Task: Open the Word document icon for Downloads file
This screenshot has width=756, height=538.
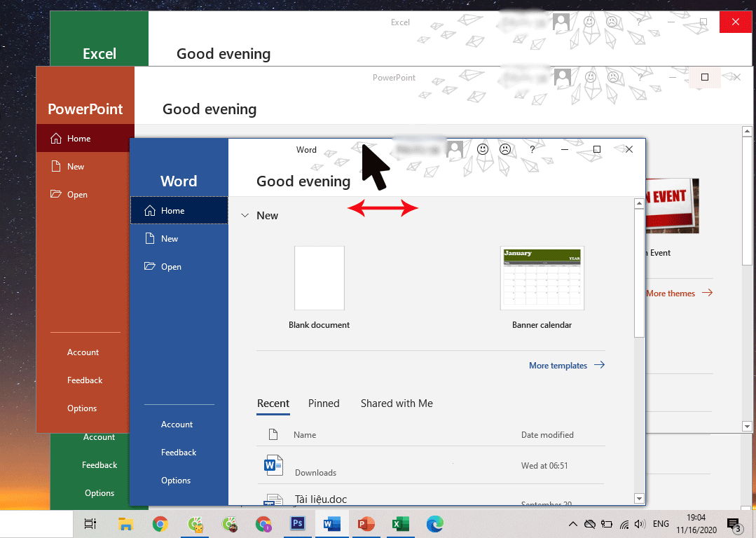Action: (x=273, y=465)
